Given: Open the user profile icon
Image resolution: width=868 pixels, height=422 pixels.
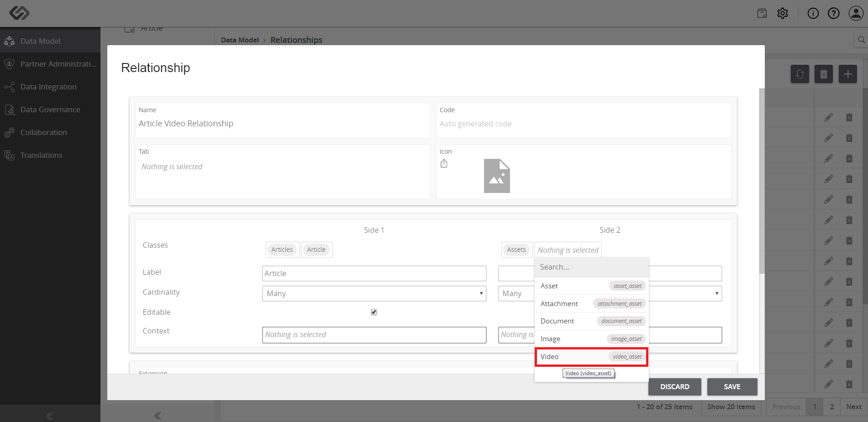Looking at the screenshot, I should (x=856, y=13).
